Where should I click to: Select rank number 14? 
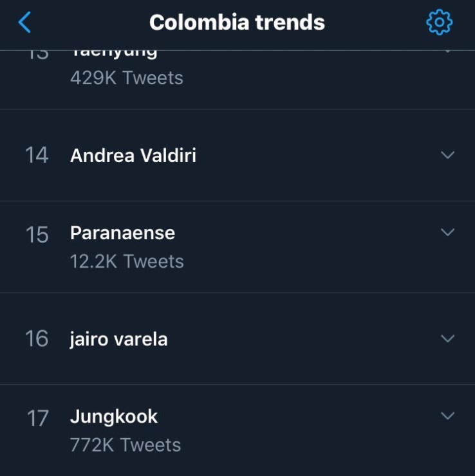37,155
